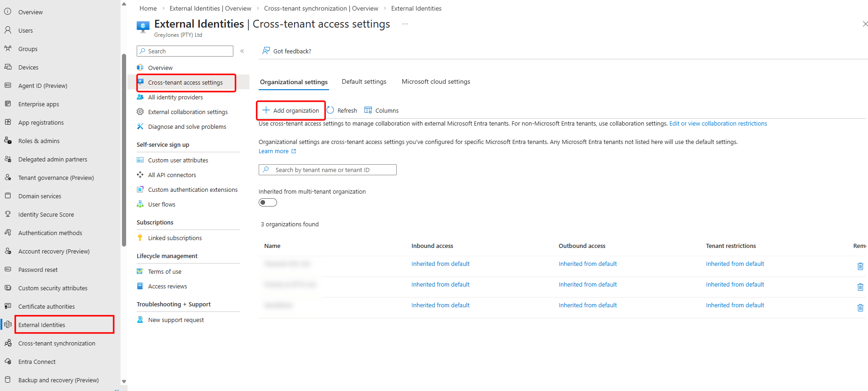Screen dimensions: 868x391
Task: Delete the first organization with trash icon
Action: 860,266
